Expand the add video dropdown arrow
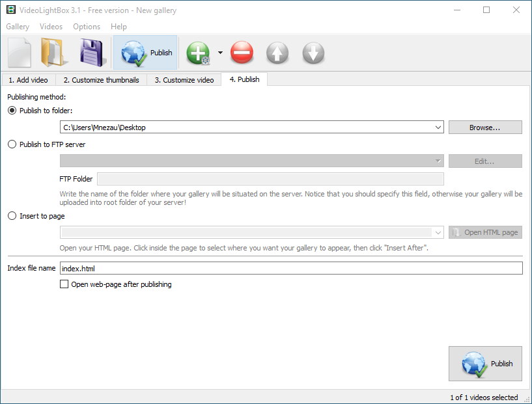The width and height of the screenshot is (532, 404). tap(220, 53)
